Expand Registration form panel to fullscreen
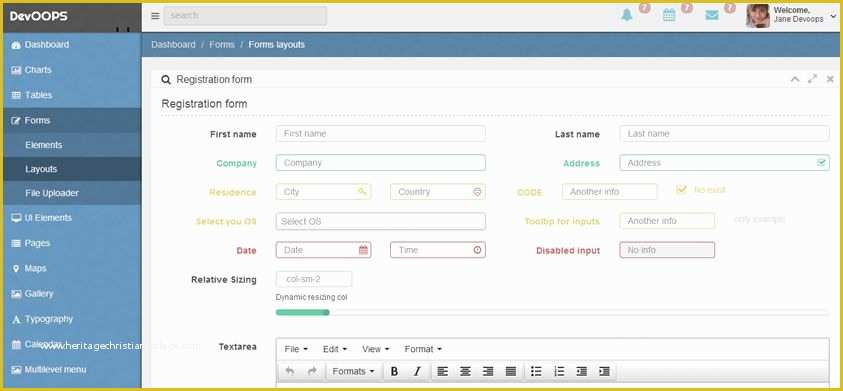This screenshot has height=391, width=843. [812, 79]
